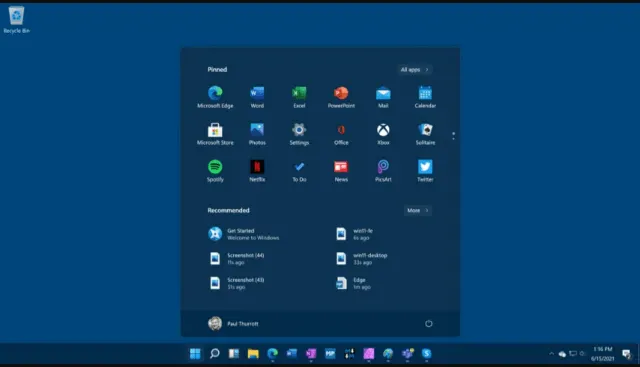The image size is (640, 367).
Task: Show all apps list
Action: [x=415, y=69]
